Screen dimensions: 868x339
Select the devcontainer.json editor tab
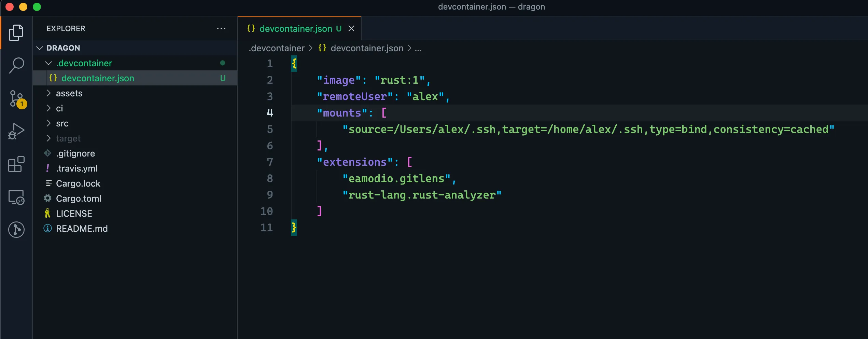pyautogui.click(x=295, y=29)
